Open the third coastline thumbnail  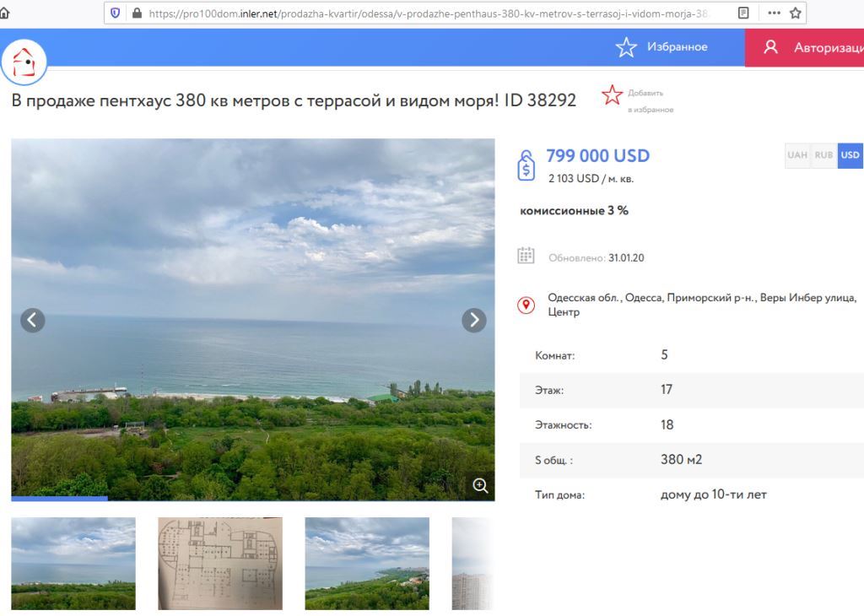pyautogui.click(x=367, y=563)
